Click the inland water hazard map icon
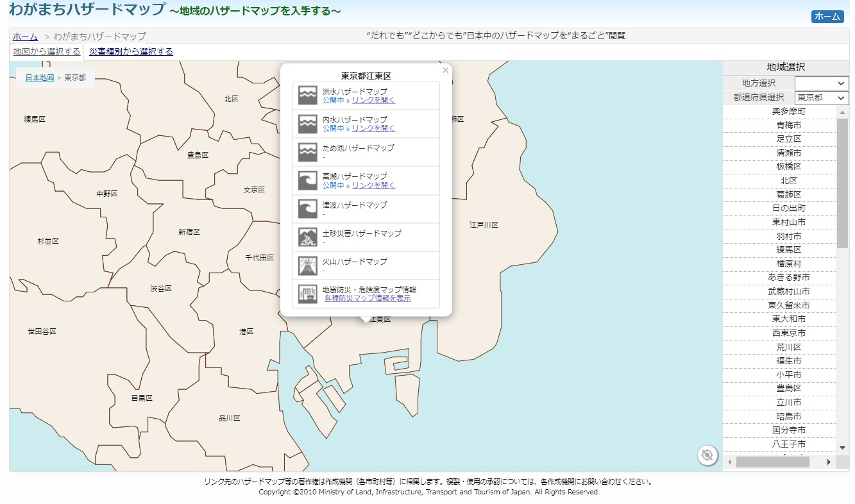Viewport: 855px width, 504px height. pos(308,124)
